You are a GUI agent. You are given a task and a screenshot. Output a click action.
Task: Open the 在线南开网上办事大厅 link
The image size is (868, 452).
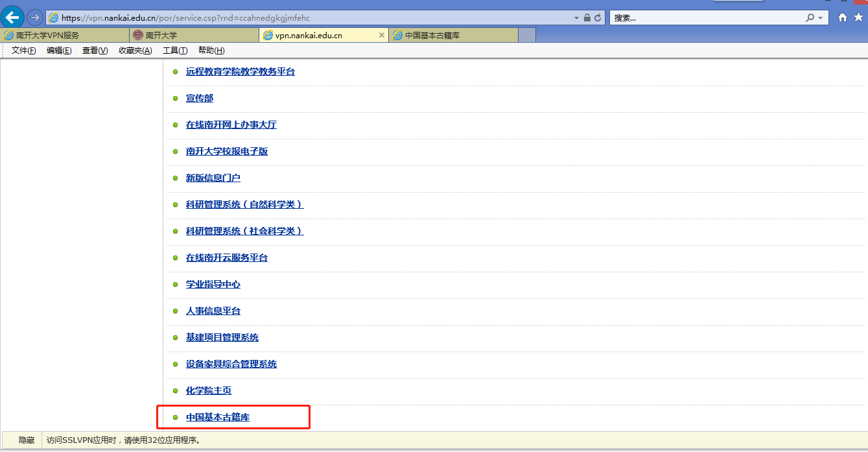click(231, 125)
